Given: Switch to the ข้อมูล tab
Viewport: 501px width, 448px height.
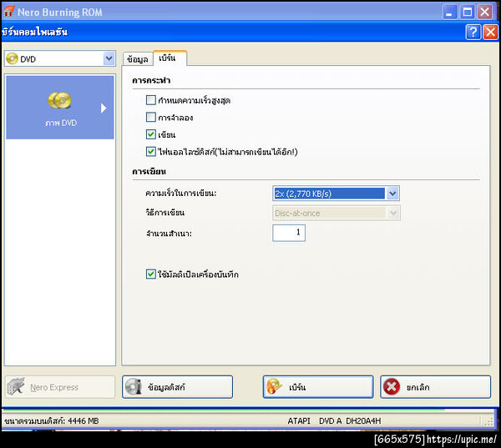Looking at the screenshot, I should pyautogui.click(x=138, y=59).
